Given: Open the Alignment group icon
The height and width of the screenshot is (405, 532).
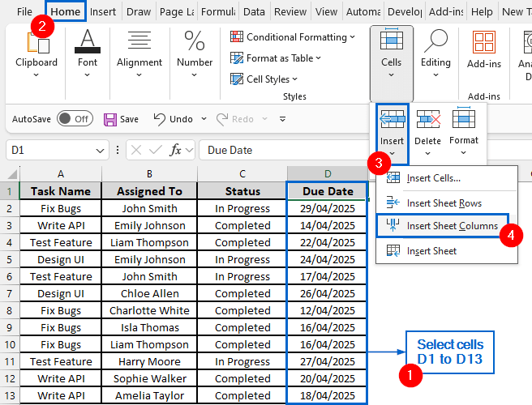Looking at the screenshot, I should [139, 40].
